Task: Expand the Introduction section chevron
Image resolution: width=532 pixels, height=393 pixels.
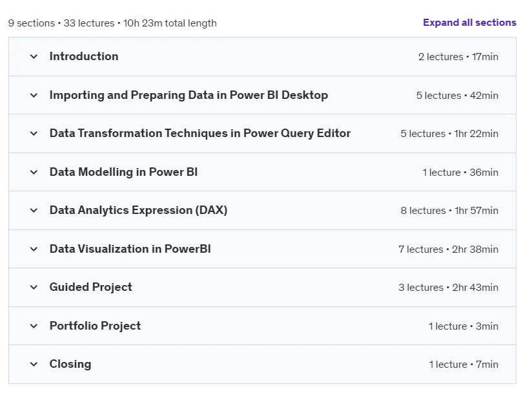Action: (x=34, y=56)
